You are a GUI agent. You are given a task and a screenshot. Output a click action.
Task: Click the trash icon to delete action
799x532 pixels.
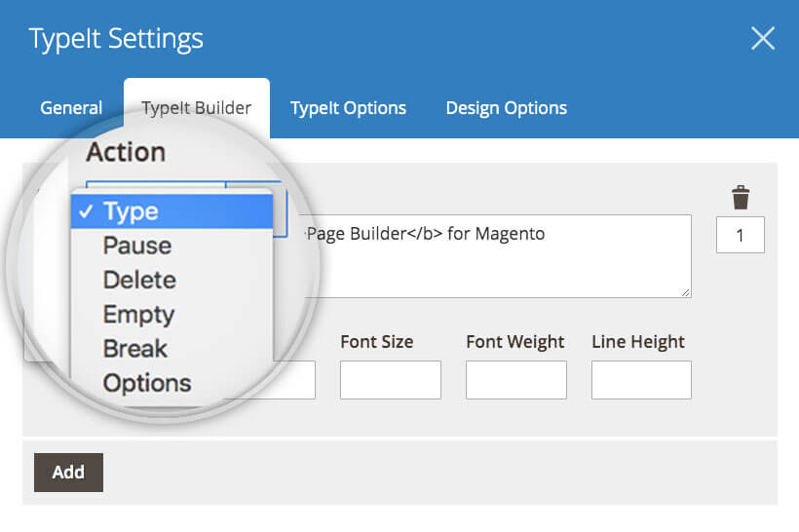[741, 198]
